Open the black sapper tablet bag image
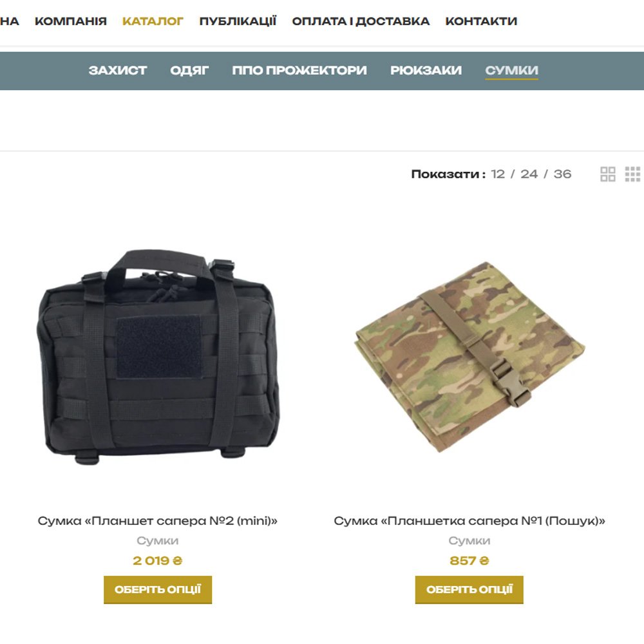The height and width of the screenshot is (644, 644). (x=158, y=357)
